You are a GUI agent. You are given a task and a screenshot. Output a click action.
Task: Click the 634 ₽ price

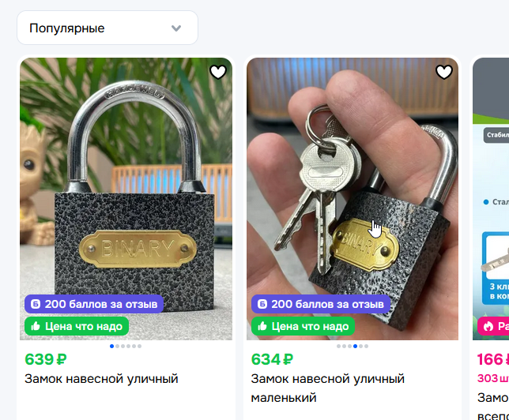272,359
